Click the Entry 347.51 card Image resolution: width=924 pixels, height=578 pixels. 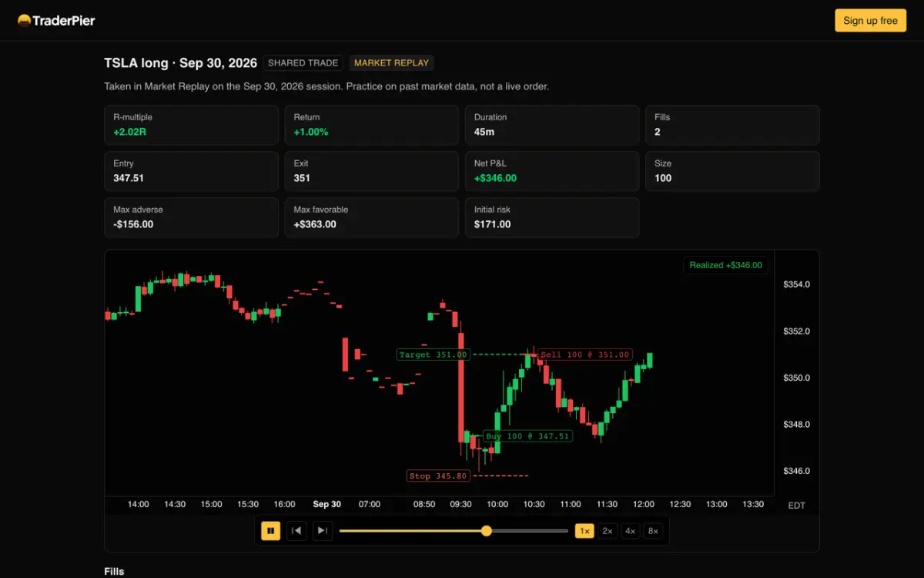tap(191, 171)
